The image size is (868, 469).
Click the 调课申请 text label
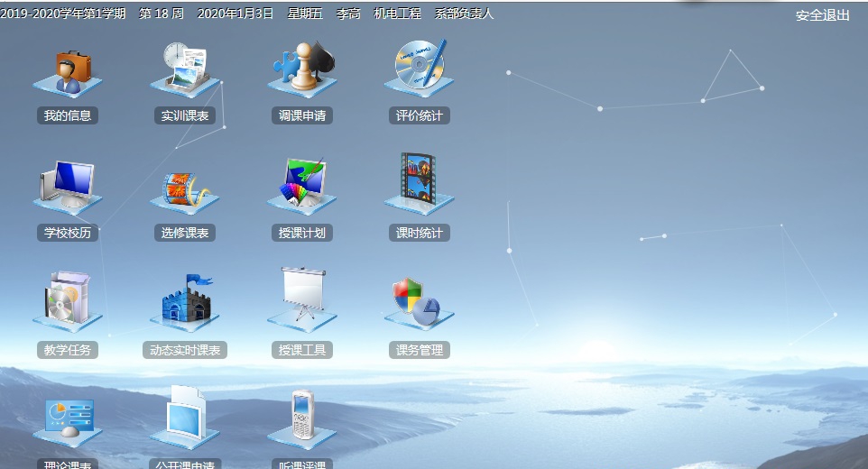(x=302, y=115)
